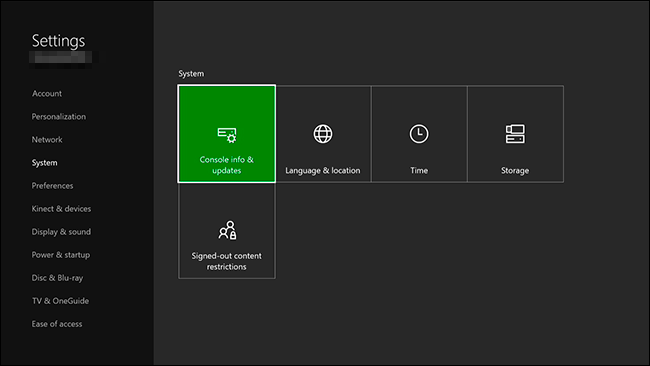This screenshot has height=366, width=650.
Task: Open the Storage drives tile
Action: coord(515,134)
